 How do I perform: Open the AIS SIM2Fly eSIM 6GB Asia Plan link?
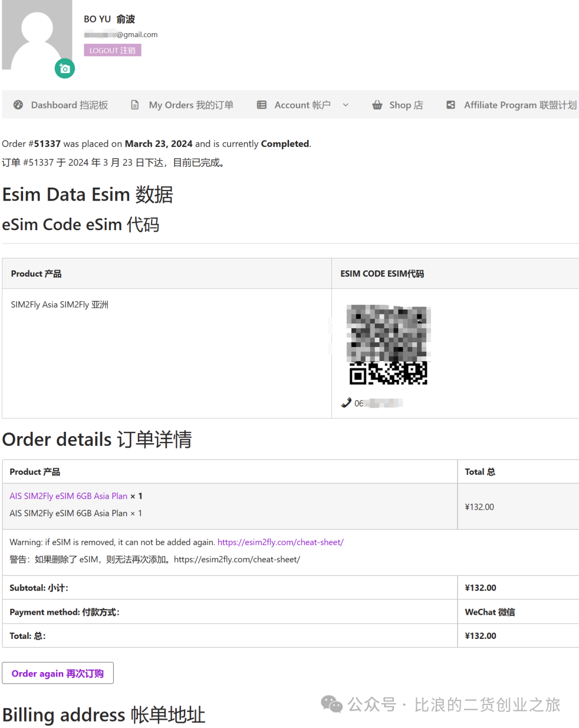pos(69,496)
